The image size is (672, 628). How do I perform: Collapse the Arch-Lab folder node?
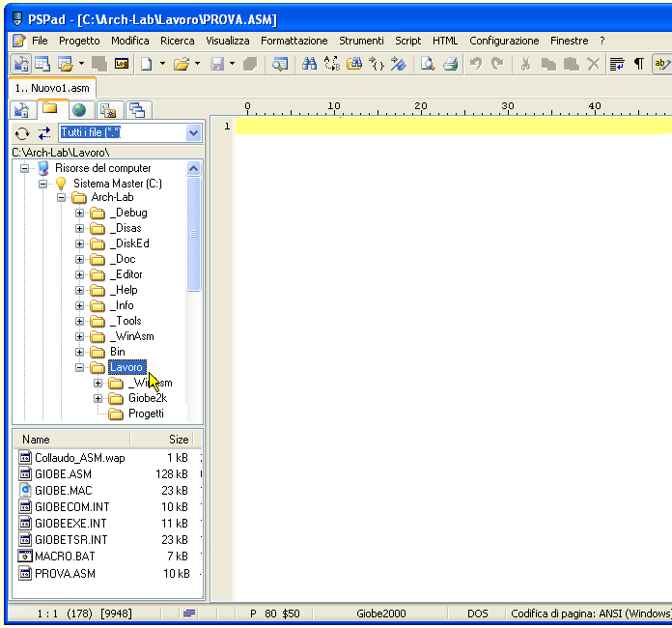(61, 198)
